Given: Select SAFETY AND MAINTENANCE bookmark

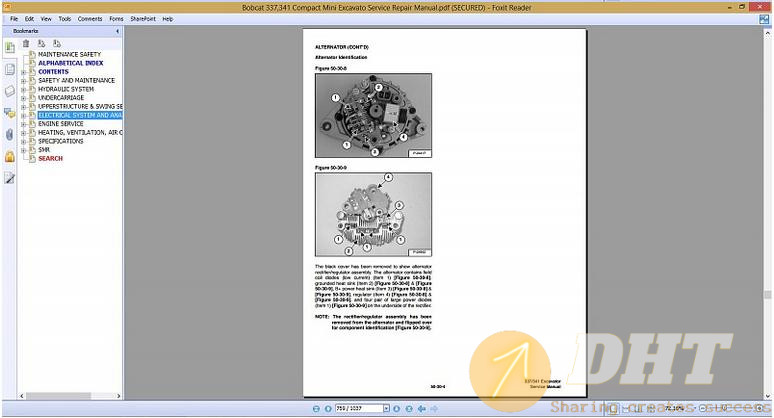Looking at the screenshot, I should click(x=77, y=80).
